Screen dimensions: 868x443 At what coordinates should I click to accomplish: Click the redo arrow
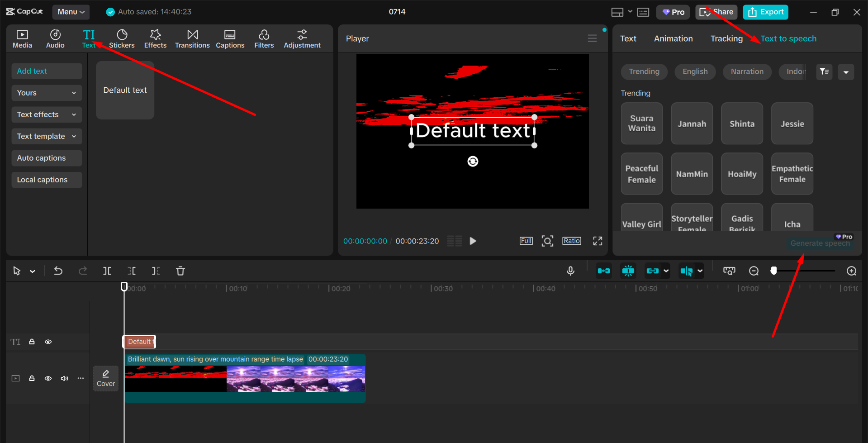tap(83, 271)
